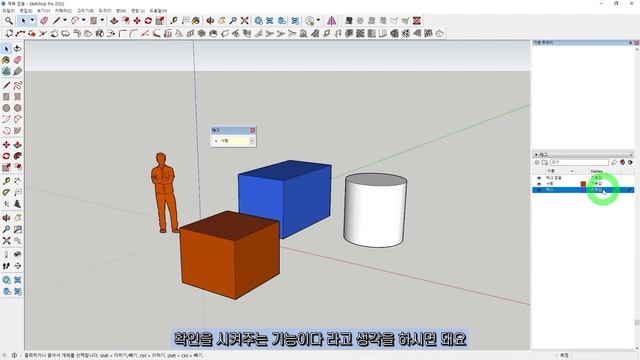Screen dimensions: 640x360
Task: Open the Tags panel Details arrow button
Action: [630, 162]
